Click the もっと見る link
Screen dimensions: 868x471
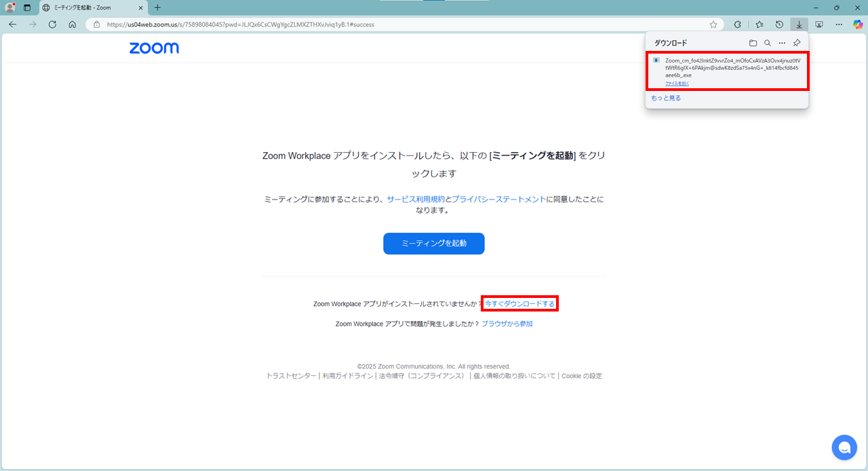[x=666, y=98]
